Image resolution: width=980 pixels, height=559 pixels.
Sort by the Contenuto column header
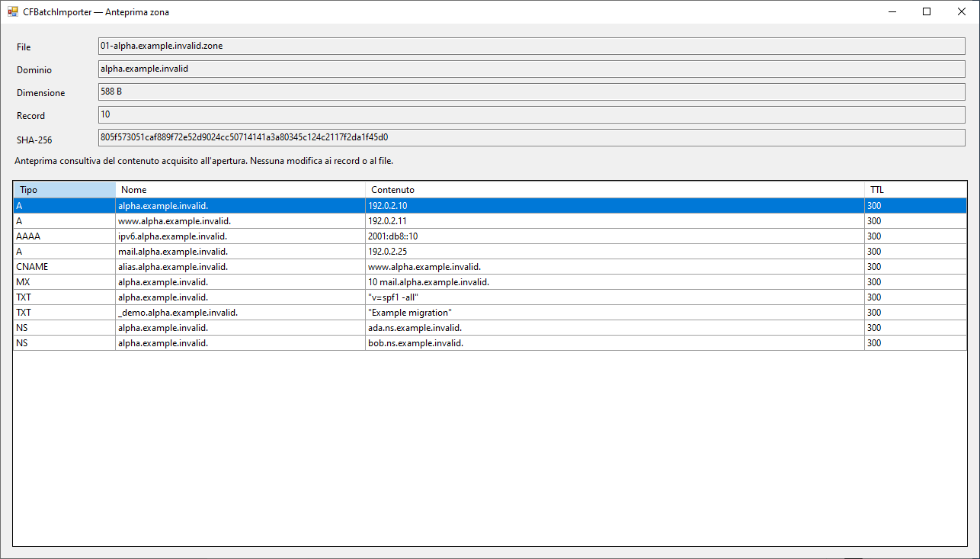pyautogui.click(x=615, y=190)
